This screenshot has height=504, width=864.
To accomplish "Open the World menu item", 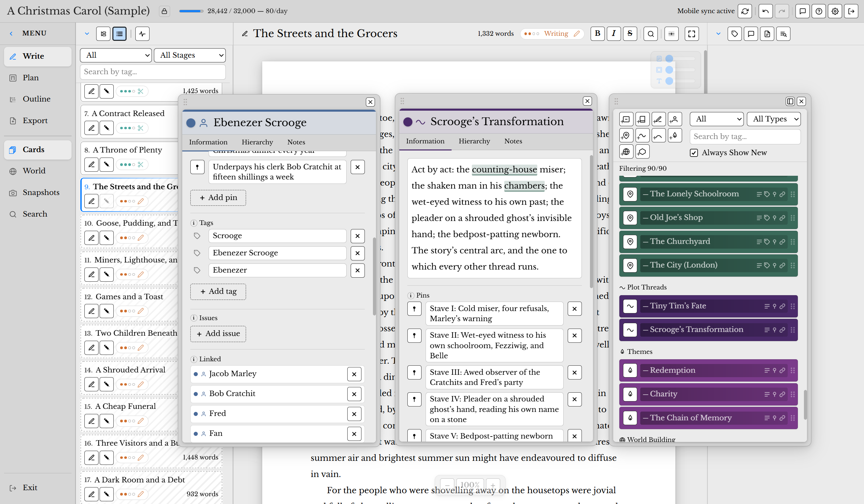I will pyautogui.click(x=38, y=171).
